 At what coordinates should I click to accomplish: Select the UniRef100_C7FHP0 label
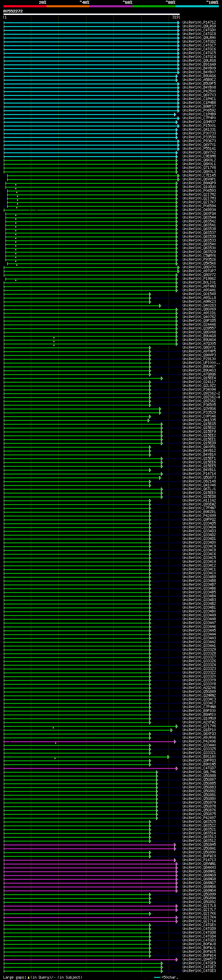point(199,118)
